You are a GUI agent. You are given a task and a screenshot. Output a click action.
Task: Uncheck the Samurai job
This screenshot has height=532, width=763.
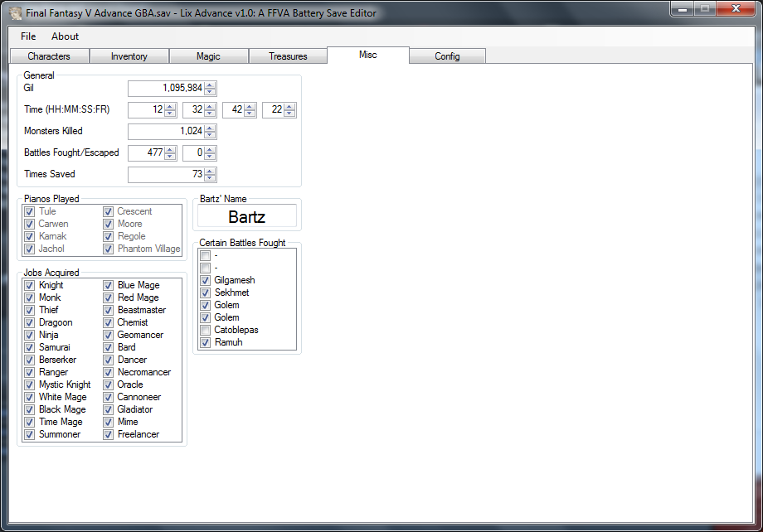point(30,348)
